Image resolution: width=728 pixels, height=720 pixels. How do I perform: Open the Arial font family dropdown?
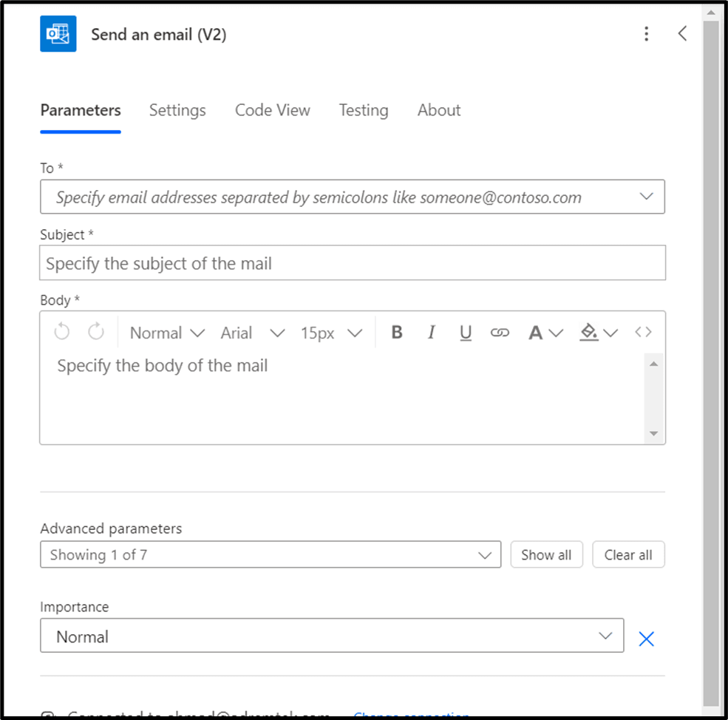(252, 333)
